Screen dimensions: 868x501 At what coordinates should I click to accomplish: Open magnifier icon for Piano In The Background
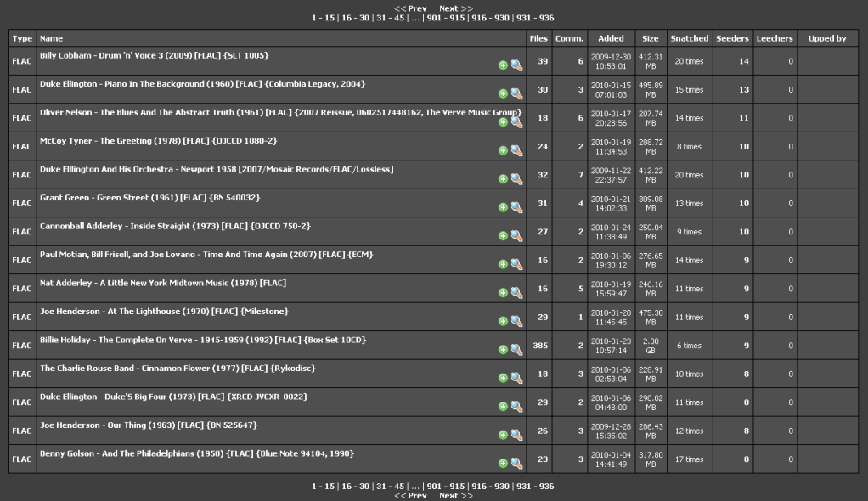point(516,93)
